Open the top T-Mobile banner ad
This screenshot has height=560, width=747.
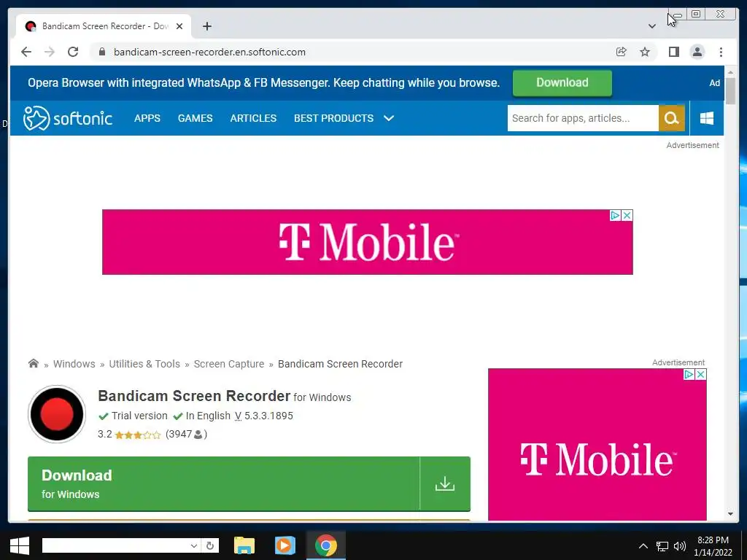point(368,242)
